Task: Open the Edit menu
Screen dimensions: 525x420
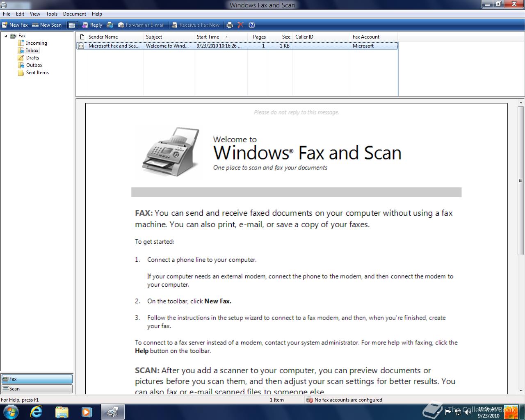Action: [x=20, y=14]
